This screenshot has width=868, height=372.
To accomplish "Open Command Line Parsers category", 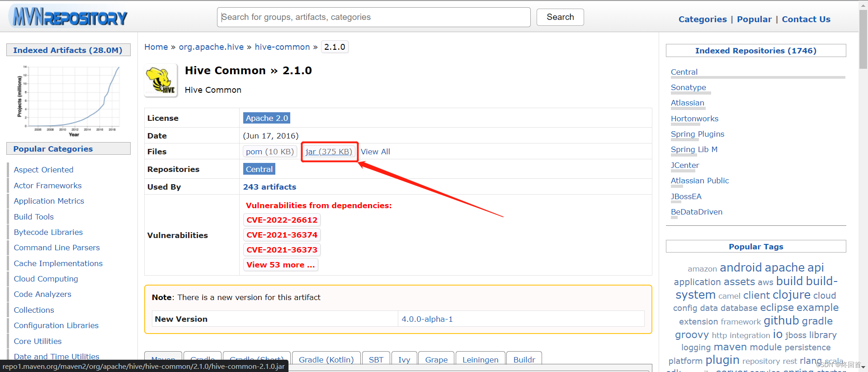I will (57, 248).
